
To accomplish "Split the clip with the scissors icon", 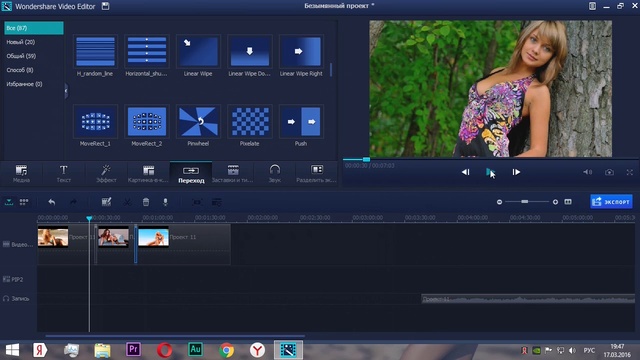I will tap(127, 202).
